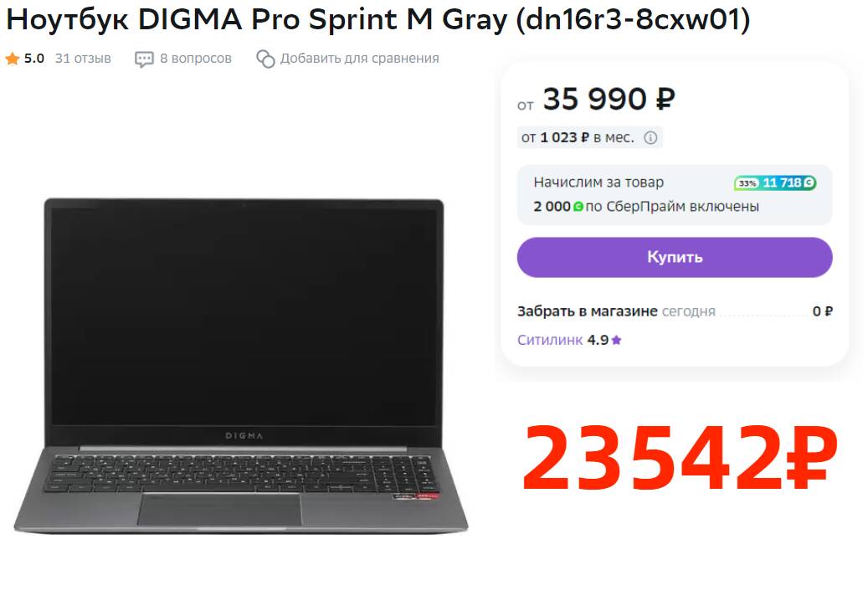Viewport: 868px width, 606px height.
Task: Open the 31 отзыв reviews link
Action: (x=83, y=58)
